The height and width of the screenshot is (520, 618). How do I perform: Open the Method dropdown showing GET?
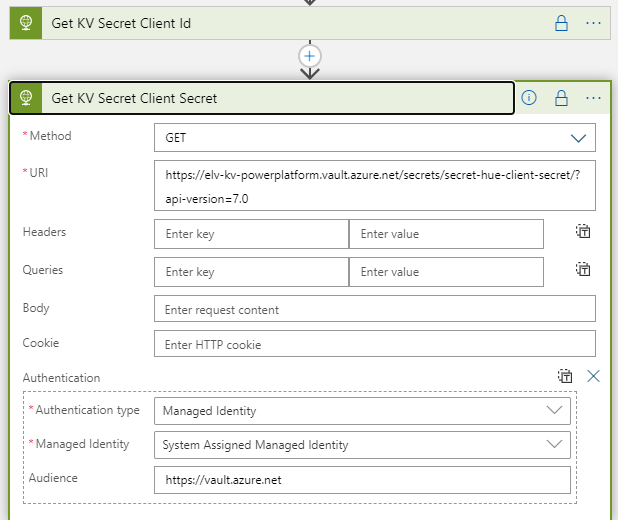point(375,138)
